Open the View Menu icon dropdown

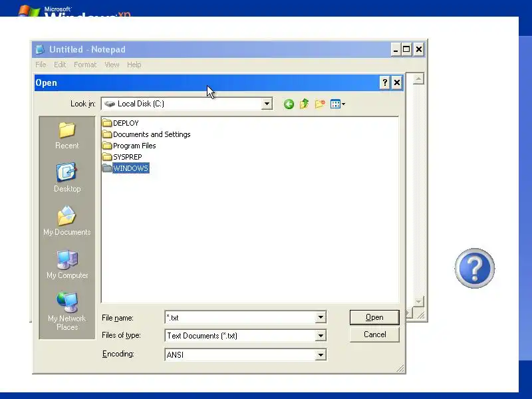tap(338, 104)
